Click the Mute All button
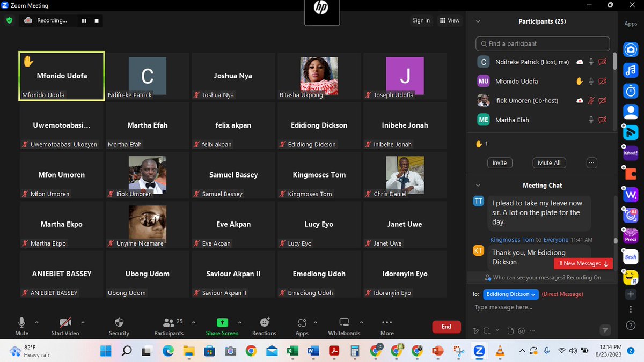 tap(549, 163)
